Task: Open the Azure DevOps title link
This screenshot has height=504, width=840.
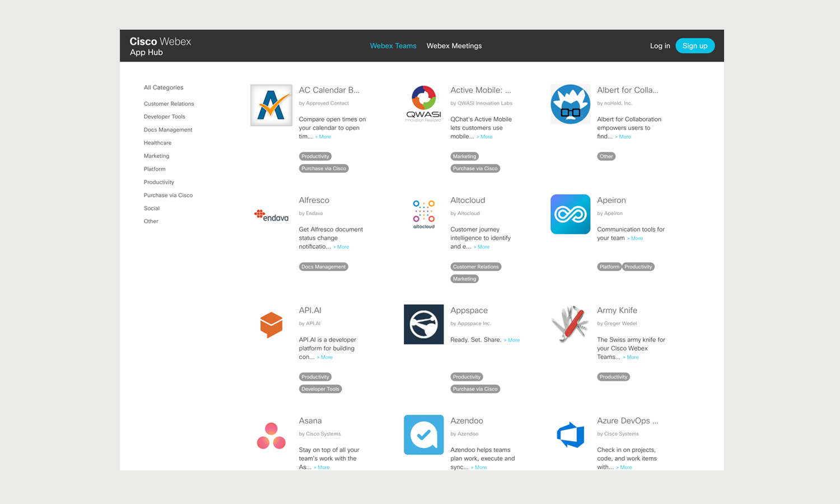Action: click(x=627, y=421)
